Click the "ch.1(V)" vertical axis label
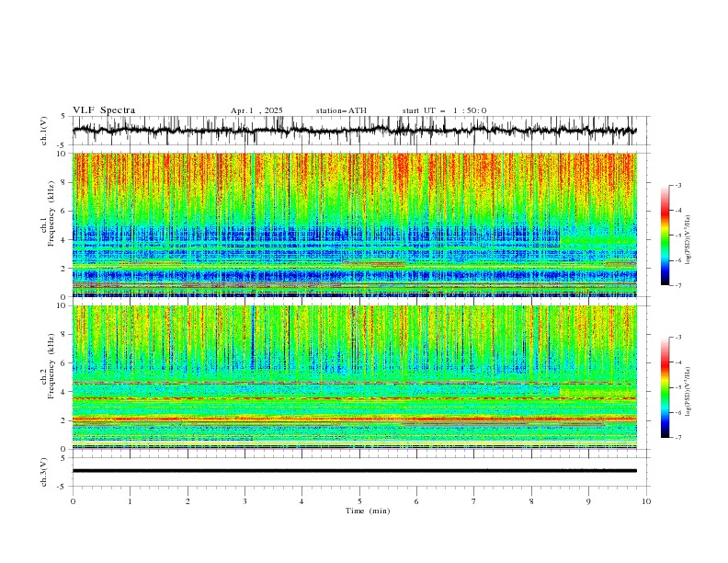 point(44,131)
